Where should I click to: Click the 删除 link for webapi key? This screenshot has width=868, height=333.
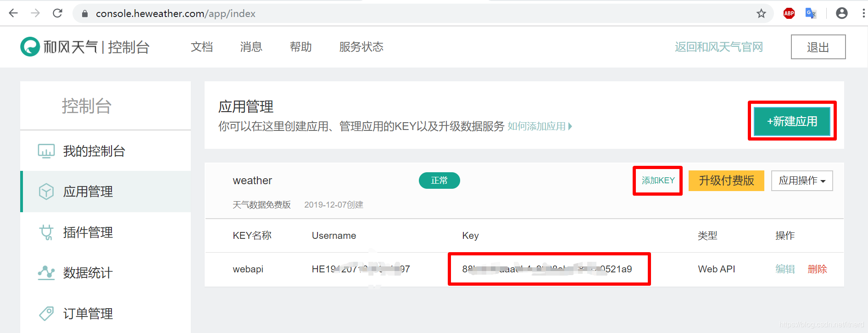coord(817,269)
